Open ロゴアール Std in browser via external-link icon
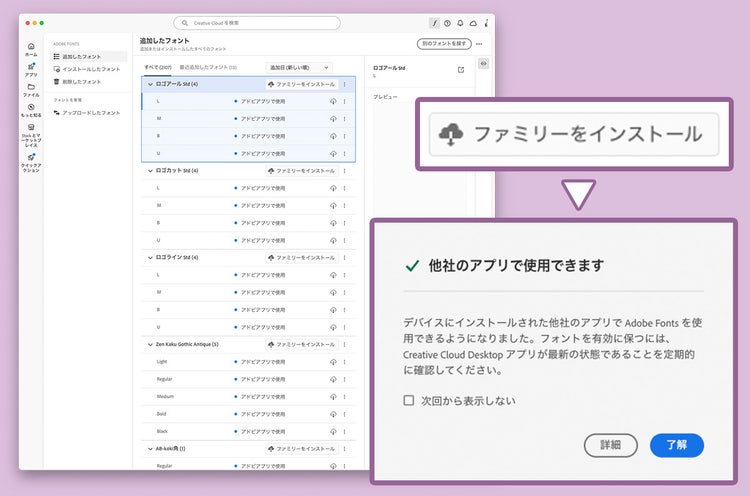 pos(461,70)
